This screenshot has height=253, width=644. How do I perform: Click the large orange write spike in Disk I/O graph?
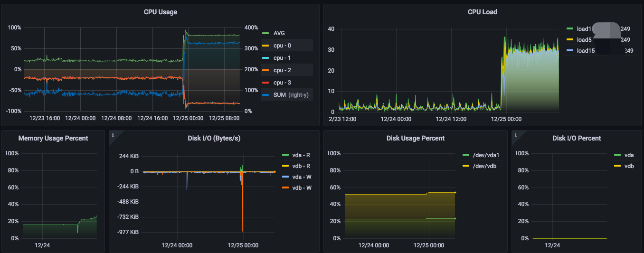pyautogui.click(x=243, y=209)
